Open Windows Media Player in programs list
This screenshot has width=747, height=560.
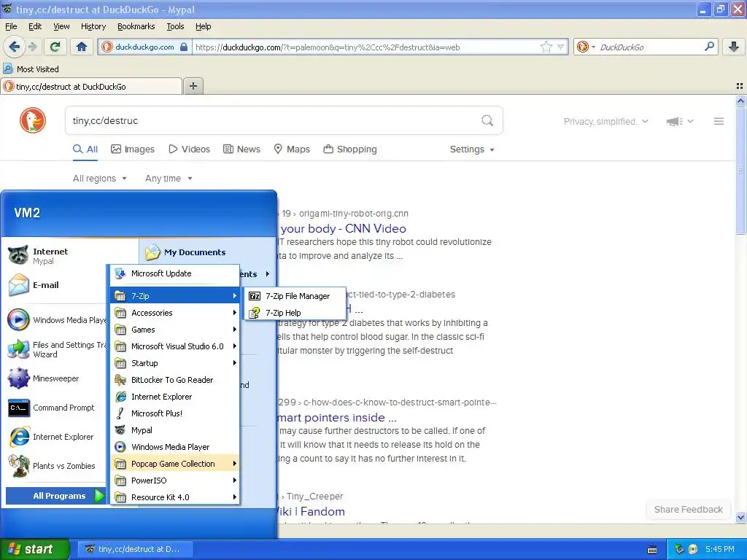(x=175, y=447)
